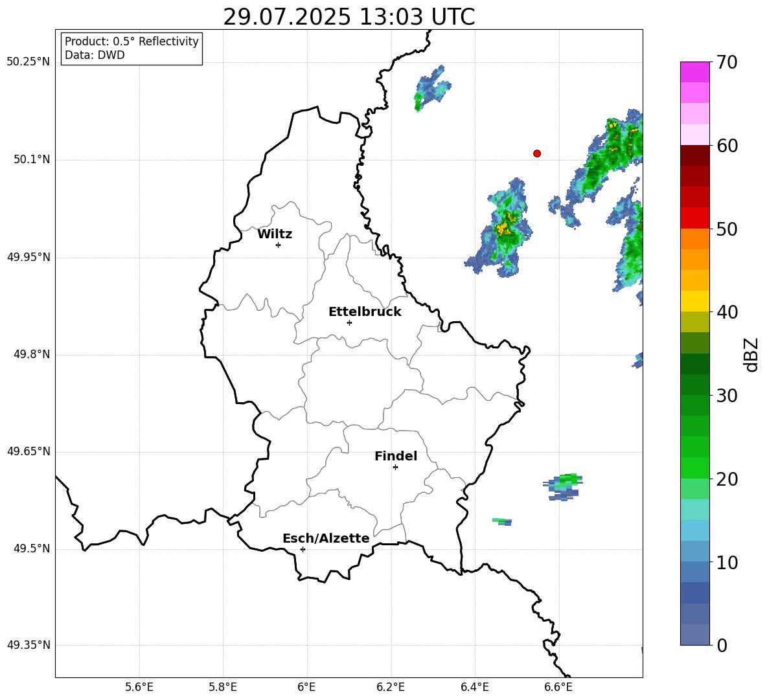Click the green radar echo southeast of Findel
This screenshot has width=767, height=700.
coord(564,487)
